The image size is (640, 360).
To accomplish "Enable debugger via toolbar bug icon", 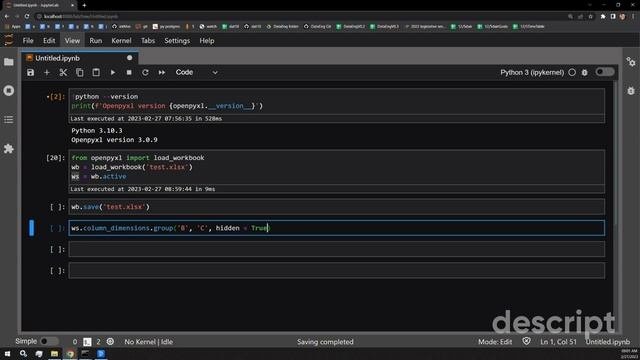I will [x=584, y=72].
